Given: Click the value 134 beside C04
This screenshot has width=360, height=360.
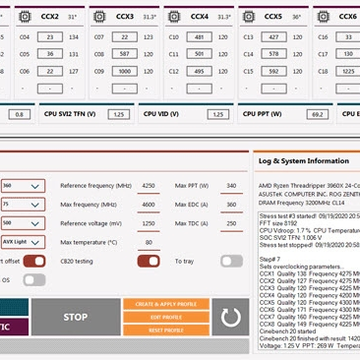Looking at the screenshot, I should point(73,37).
